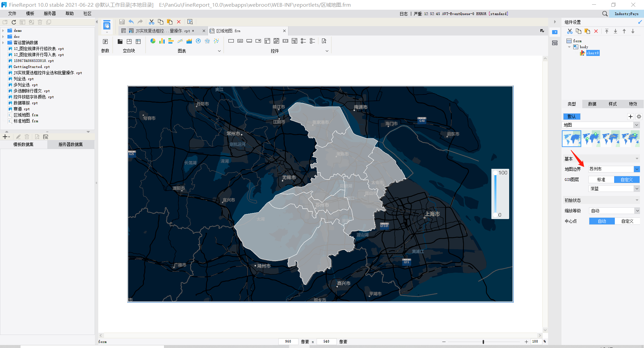Set center point to 自动
644x348 pixels.
click(602, 221)
